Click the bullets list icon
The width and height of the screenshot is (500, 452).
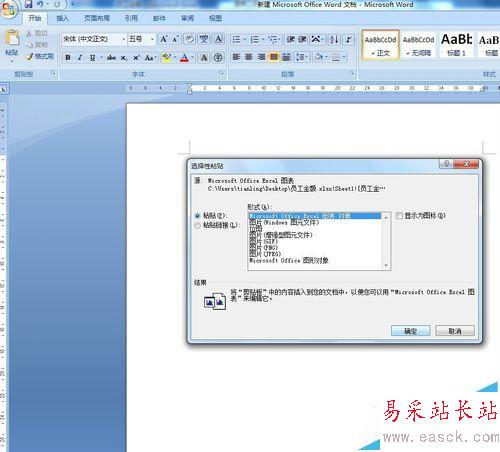[236, 39]
